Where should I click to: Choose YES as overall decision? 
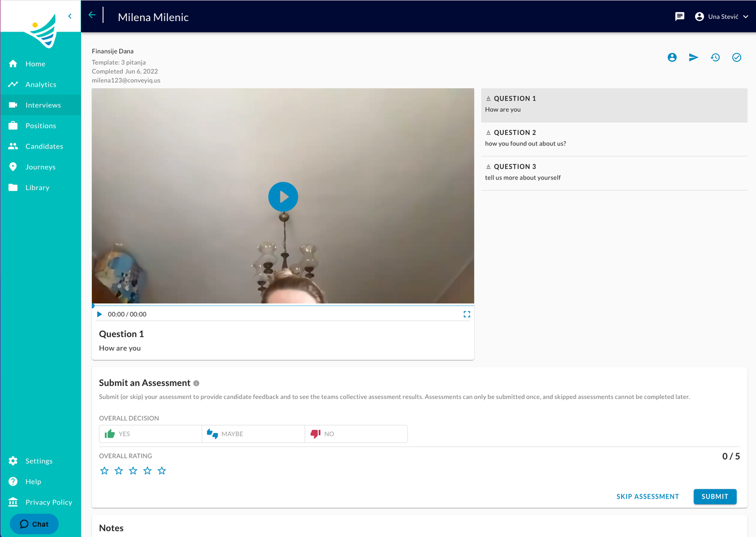tap(151, 434)
